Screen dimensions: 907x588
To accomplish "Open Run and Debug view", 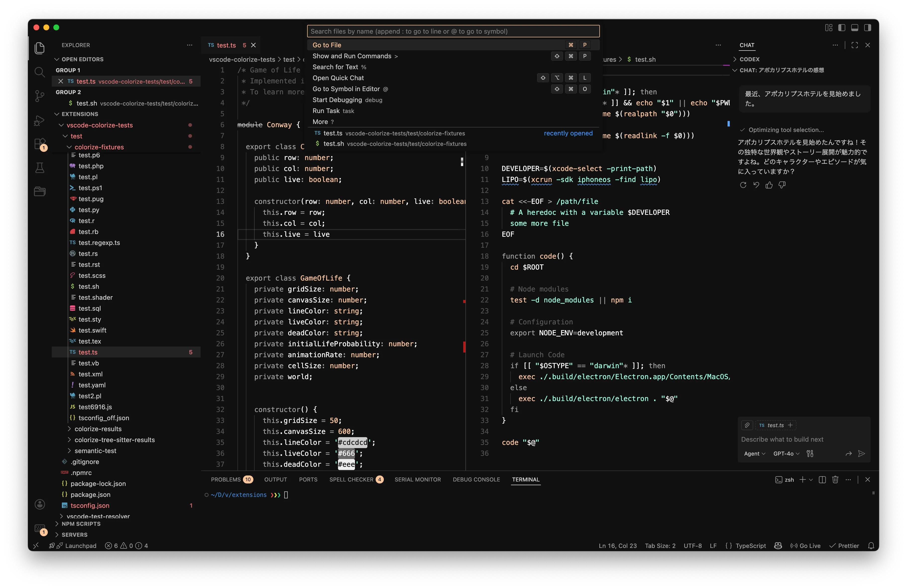I will [x=40, y=120].
